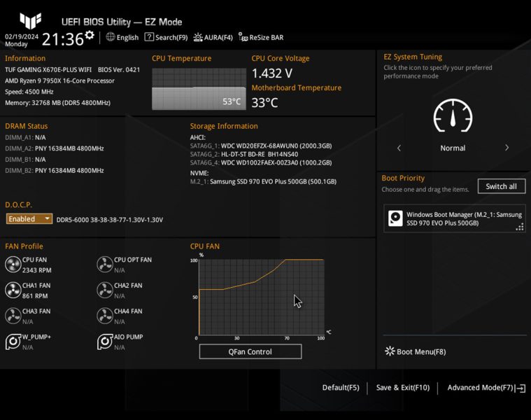Image resolution: width=531 pixels, height=420 pixels.
Task: Select the CHA4 FAN icon
Action: pos(105,316)
